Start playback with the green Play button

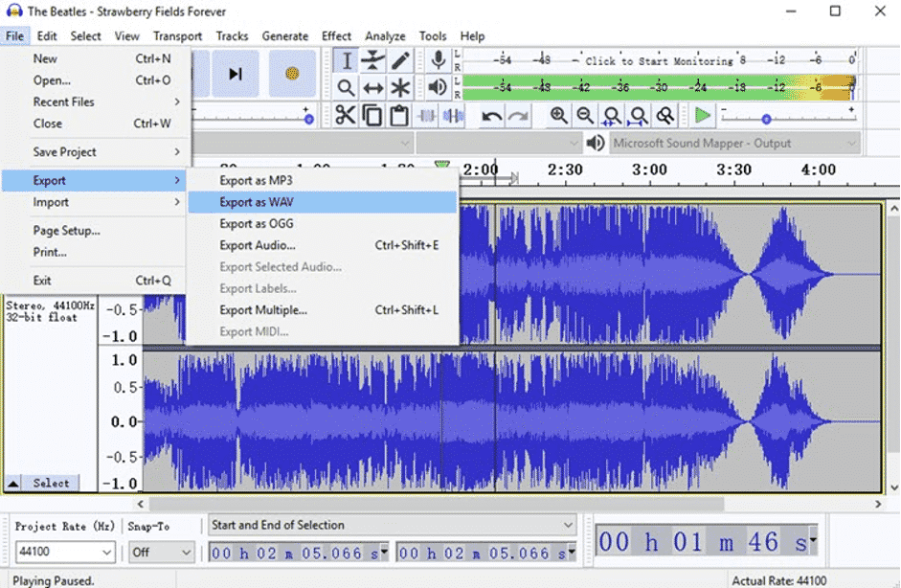click(x=701, y=115)
